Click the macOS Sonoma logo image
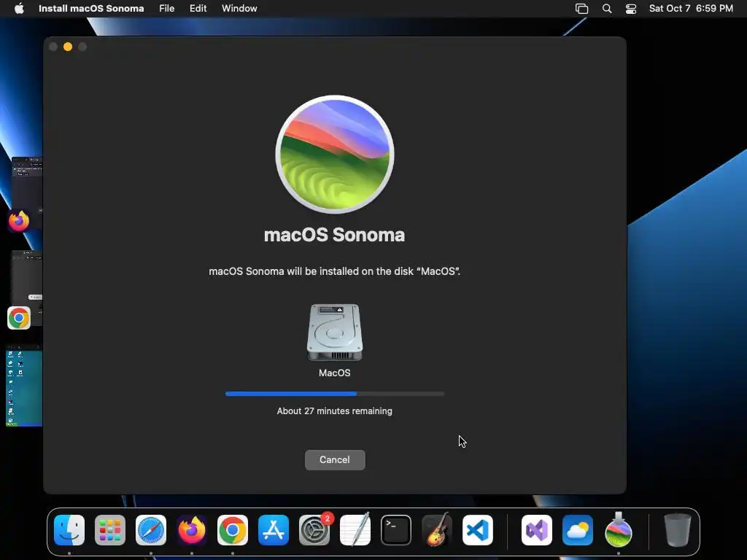The height and width of the screenshot is (560, 747). [334, 155]
